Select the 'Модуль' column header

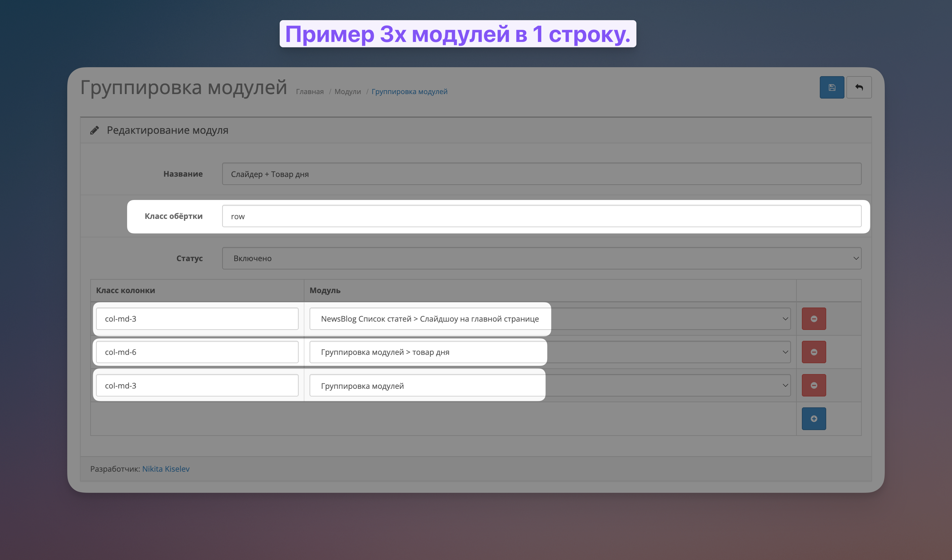coord(325,290)
